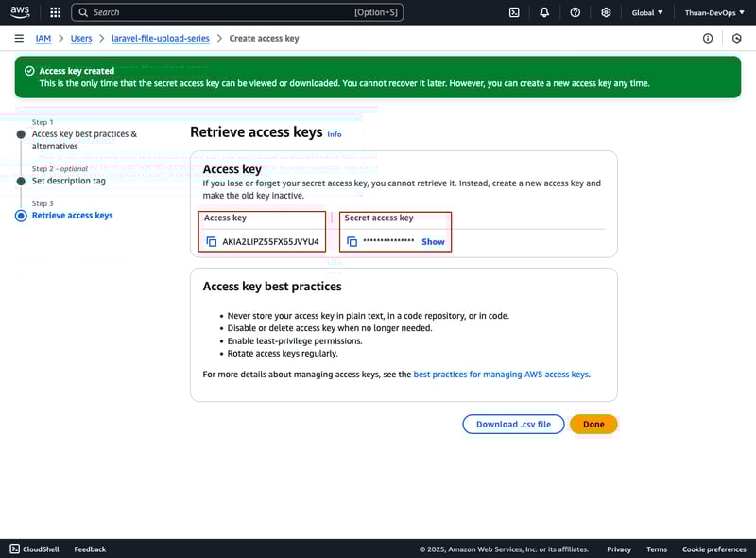Open the services grid menu icon

(x=56, y=12)
